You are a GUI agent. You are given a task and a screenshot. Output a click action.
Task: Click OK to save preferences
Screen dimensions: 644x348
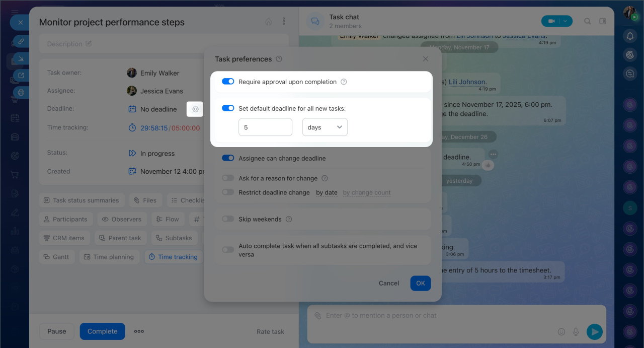point(421,283)
